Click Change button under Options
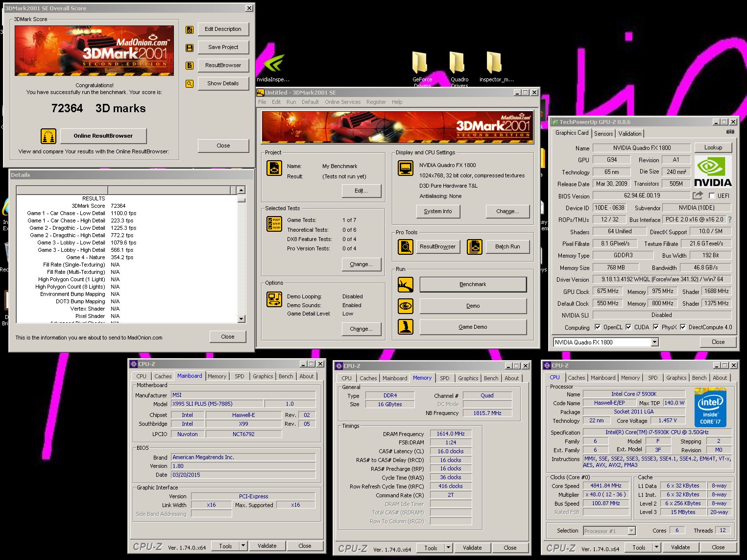Screen dimensions: 747x560 pos(361,329)
